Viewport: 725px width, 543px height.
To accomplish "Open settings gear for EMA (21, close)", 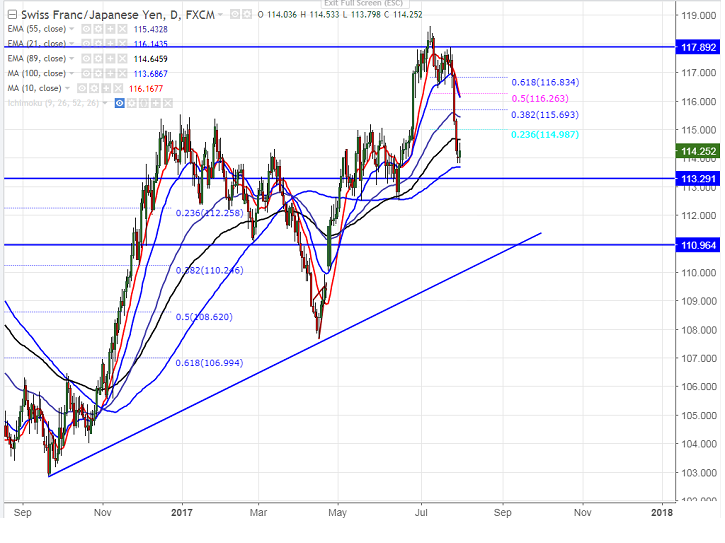I will [x=98, y=43].
